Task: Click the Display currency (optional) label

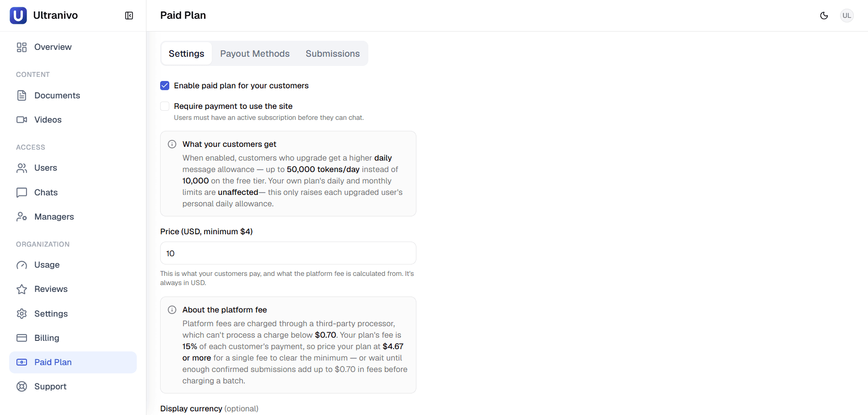Action: pyautogui.click(x=209, y=409)
